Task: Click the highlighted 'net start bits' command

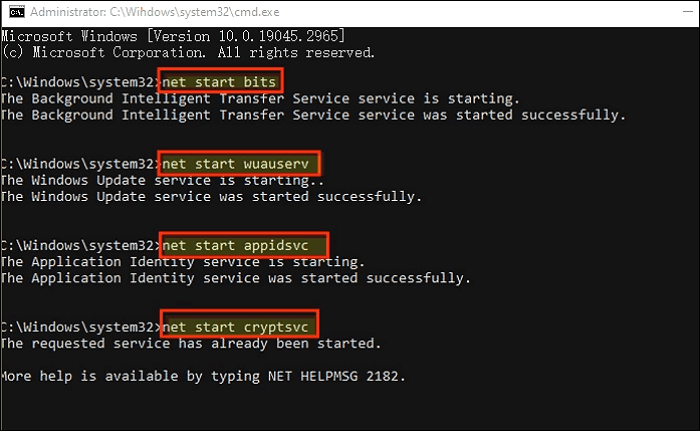Action: pos(222,81)
